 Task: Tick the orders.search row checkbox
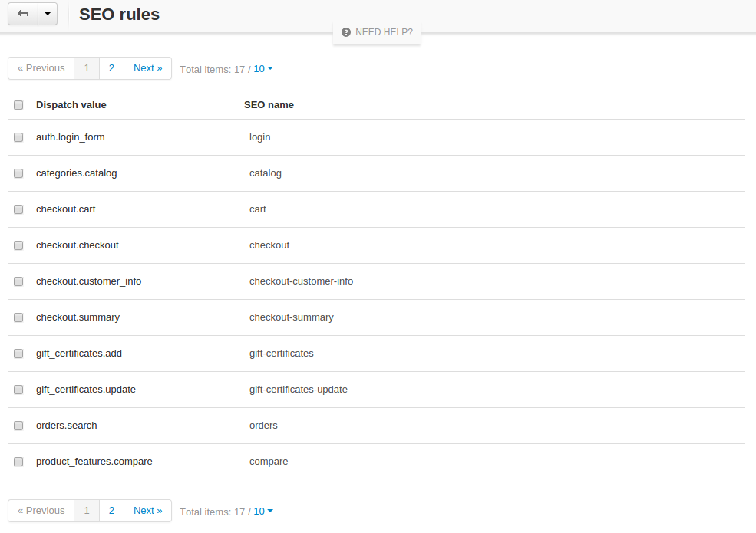[18, 426]
